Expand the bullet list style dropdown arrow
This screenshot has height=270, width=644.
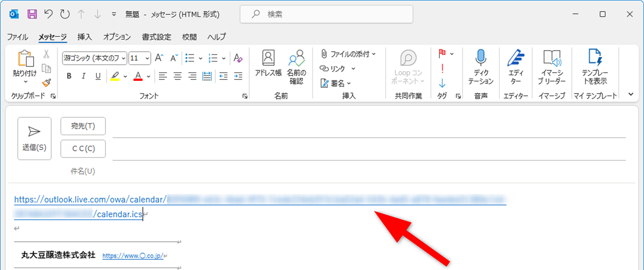[200, 58]
